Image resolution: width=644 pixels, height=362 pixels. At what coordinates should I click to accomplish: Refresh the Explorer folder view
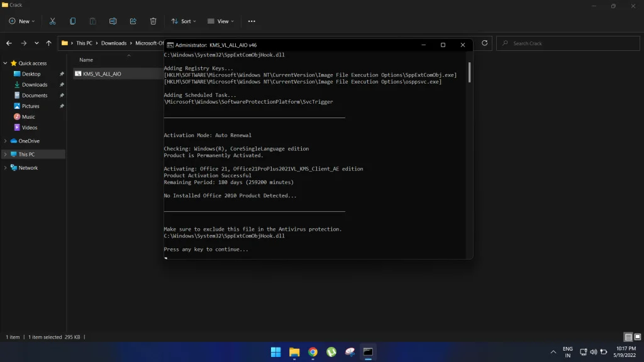[x=485, y=43]
